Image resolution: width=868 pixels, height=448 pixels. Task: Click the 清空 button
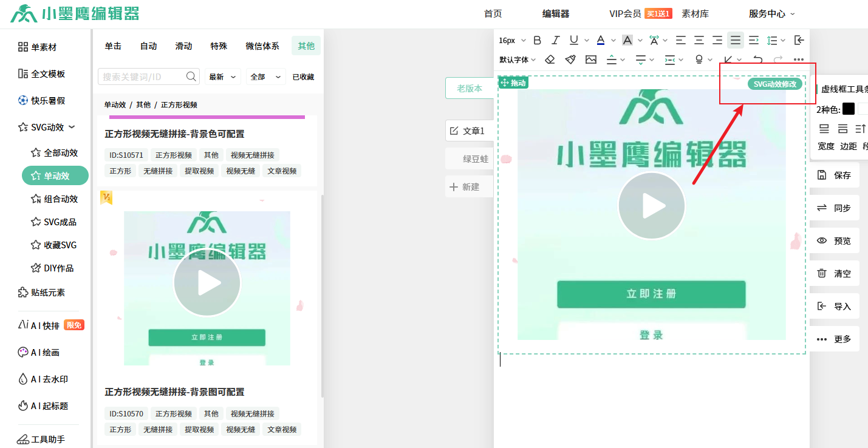point(835,273)
